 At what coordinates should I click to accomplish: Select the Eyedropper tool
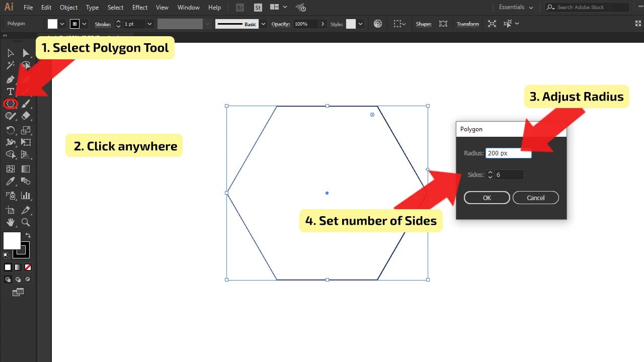(11, 181)
